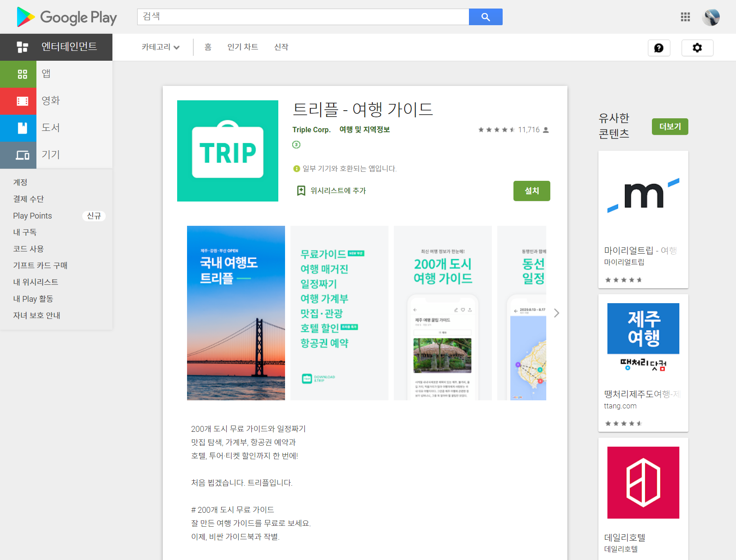Screen dimensions: 736x560
Task: Click the 트리플 - 여행 가이드 app title
Action: pos(363,109)
